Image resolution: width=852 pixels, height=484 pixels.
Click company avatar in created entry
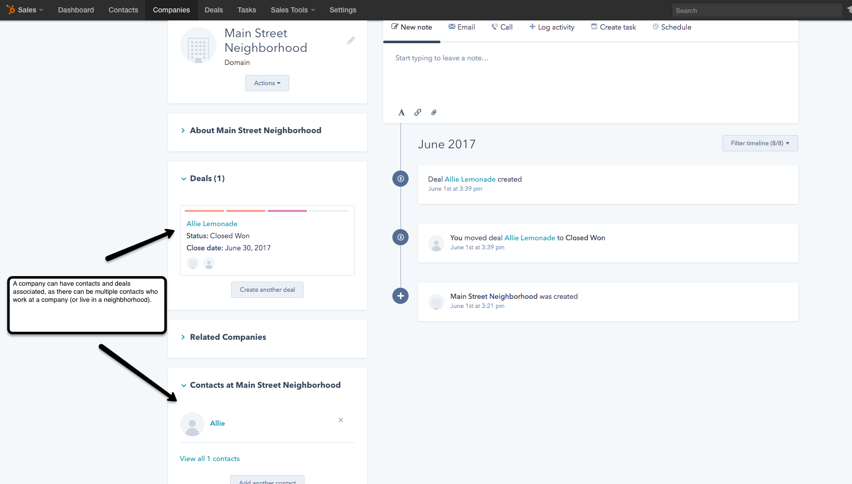(x=436, y=301)
